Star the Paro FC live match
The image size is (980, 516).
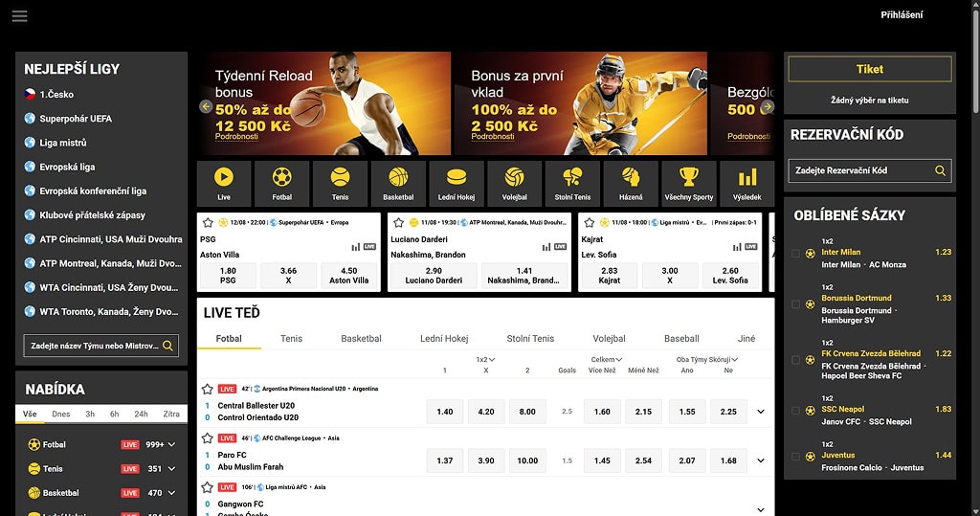208,438
